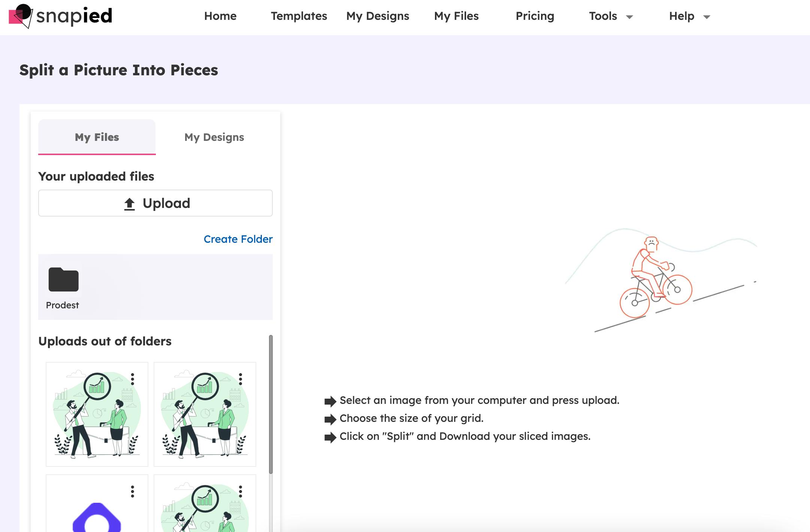Viewport: 810px width, 532px height.
Task: Open My Files in the top navigation
Action: click(456, 16)
